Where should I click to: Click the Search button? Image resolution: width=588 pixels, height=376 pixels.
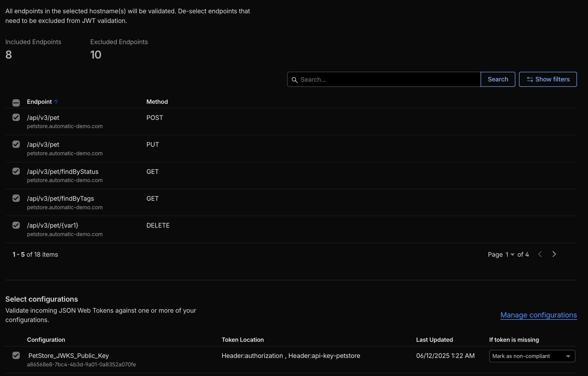pyautogui.click(x=498, y=79)
